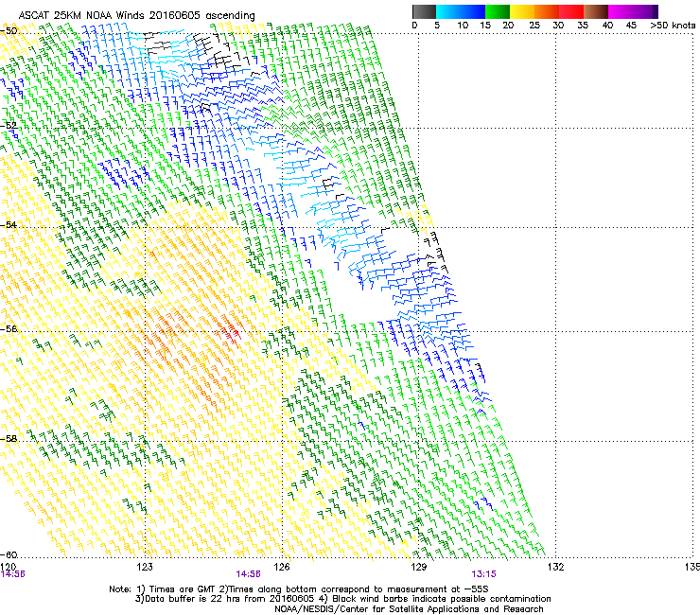The width and height of the screenshot is (700, 615).
Task: Click the -52 latitude axis label
Action: pos(9,126)
